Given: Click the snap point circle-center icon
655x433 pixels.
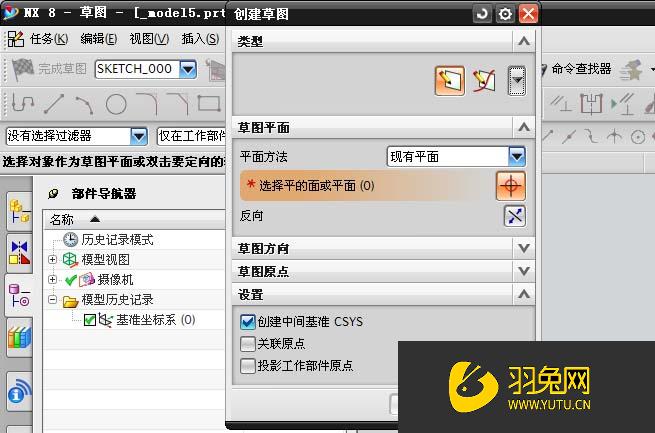Looking at the screenshot, I should click(638, 137).
